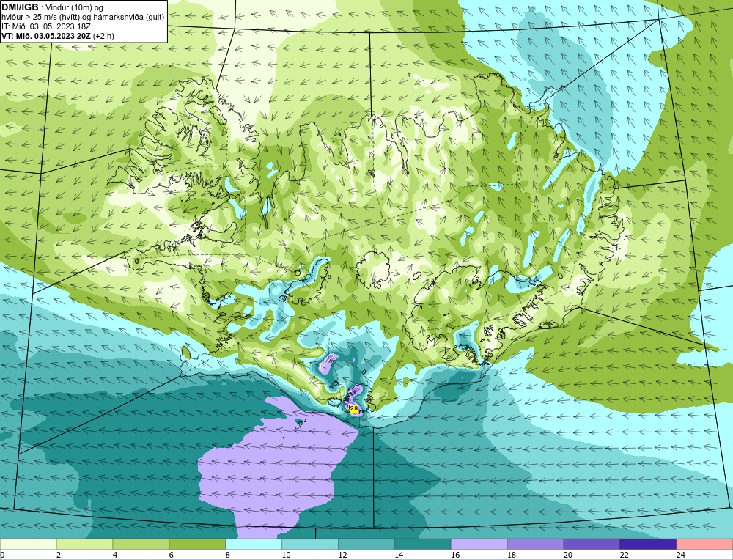The image size is (733, 560).
Task: Click legend scale label 24
Action: (681, 555)
